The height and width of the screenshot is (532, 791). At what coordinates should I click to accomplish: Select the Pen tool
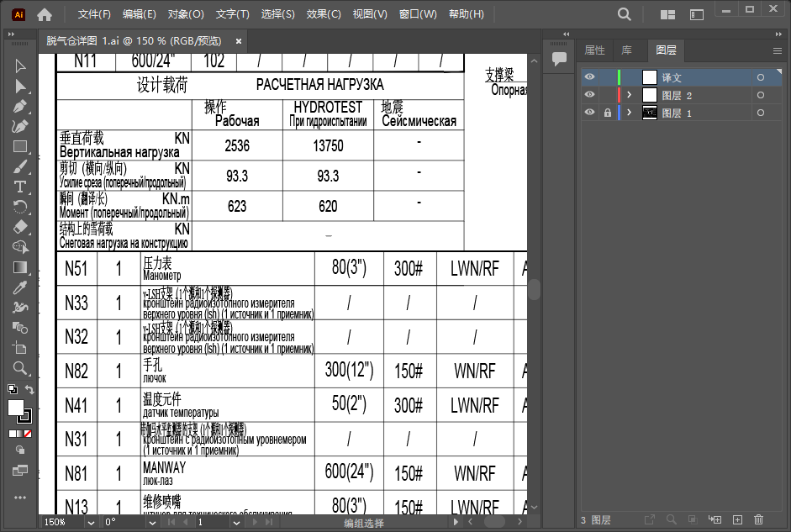tap(20, 107)
